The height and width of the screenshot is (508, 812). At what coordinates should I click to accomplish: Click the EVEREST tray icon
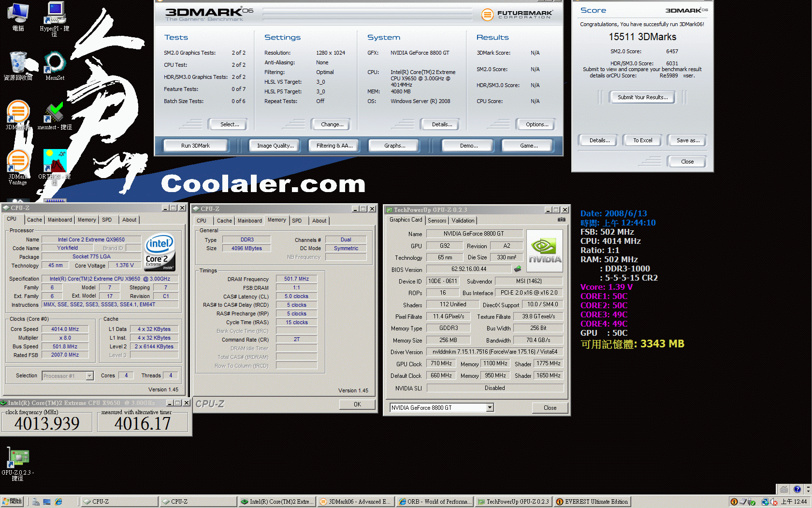coord(734,502)
